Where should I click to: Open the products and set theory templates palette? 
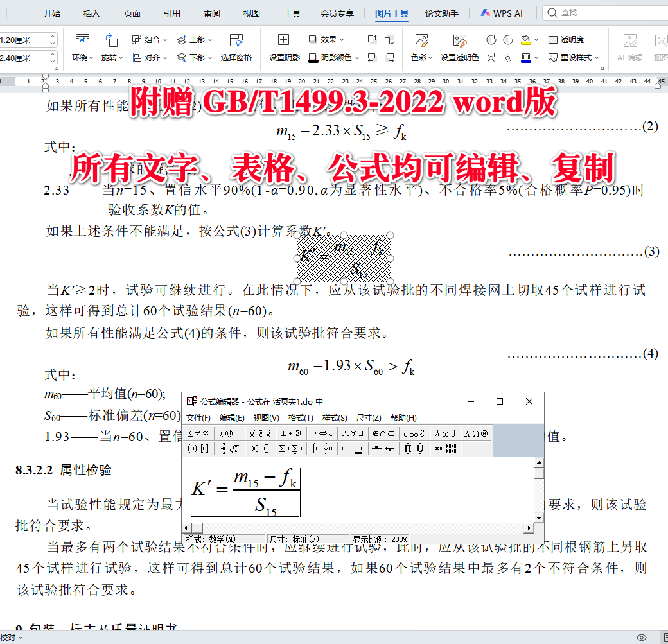tap(414, 449)
